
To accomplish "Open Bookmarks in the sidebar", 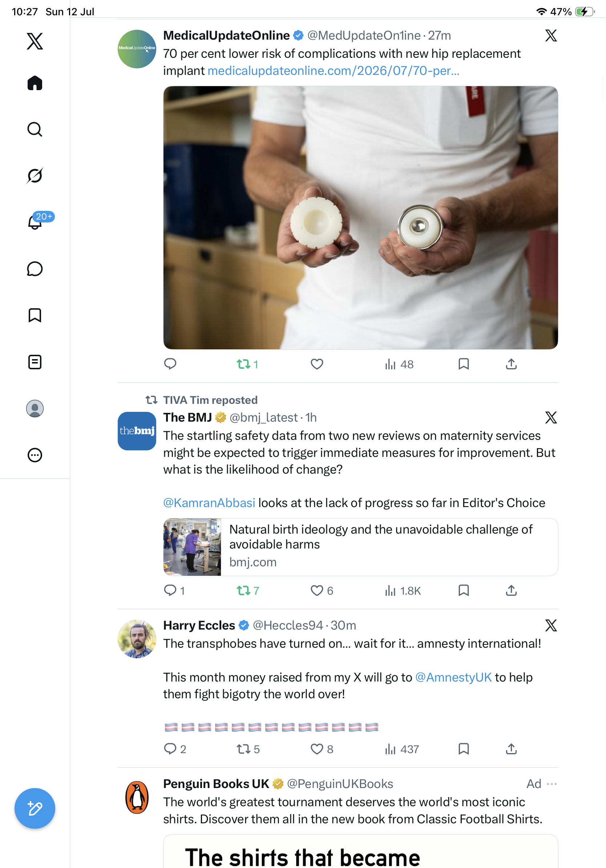I will (x=35, y=315).
